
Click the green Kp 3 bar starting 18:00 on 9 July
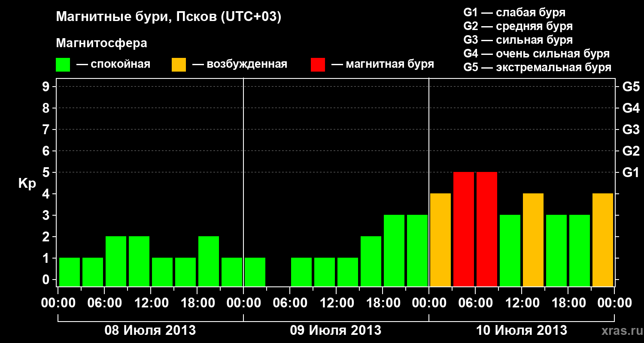coord(394,250)
